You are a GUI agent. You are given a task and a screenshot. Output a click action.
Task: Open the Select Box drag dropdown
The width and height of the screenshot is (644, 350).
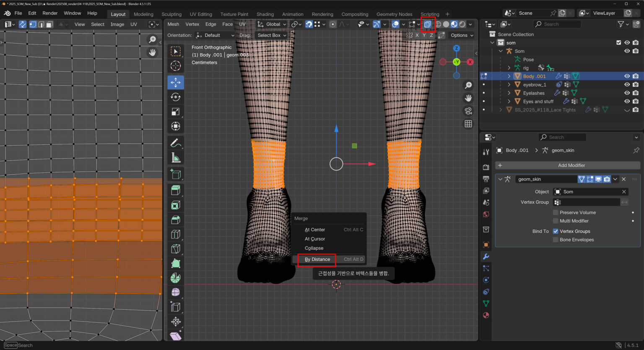pyautogui.click(x=271, y=35)
